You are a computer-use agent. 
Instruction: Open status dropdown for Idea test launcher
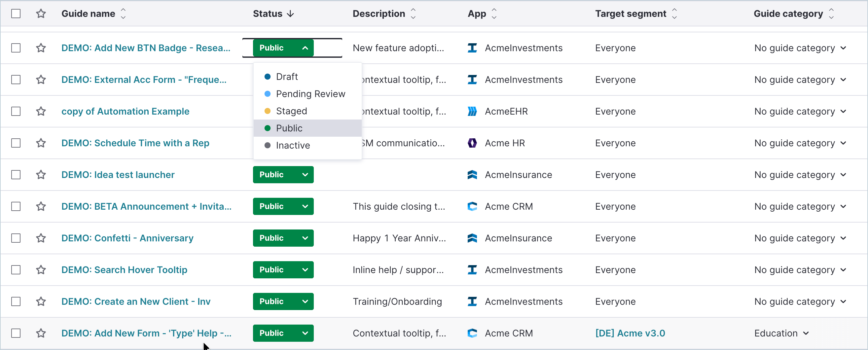click(x=283, y=174)
